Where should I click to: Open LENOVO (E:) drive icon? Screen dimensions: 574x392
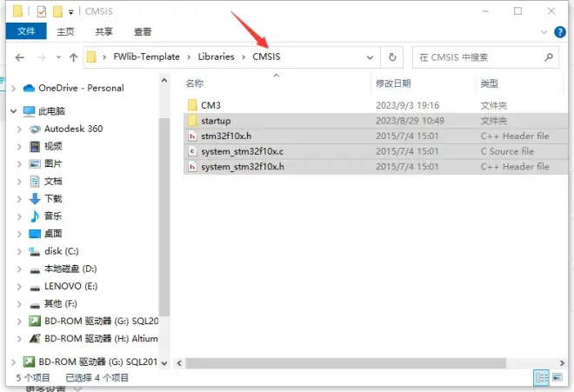pos(35,288)
